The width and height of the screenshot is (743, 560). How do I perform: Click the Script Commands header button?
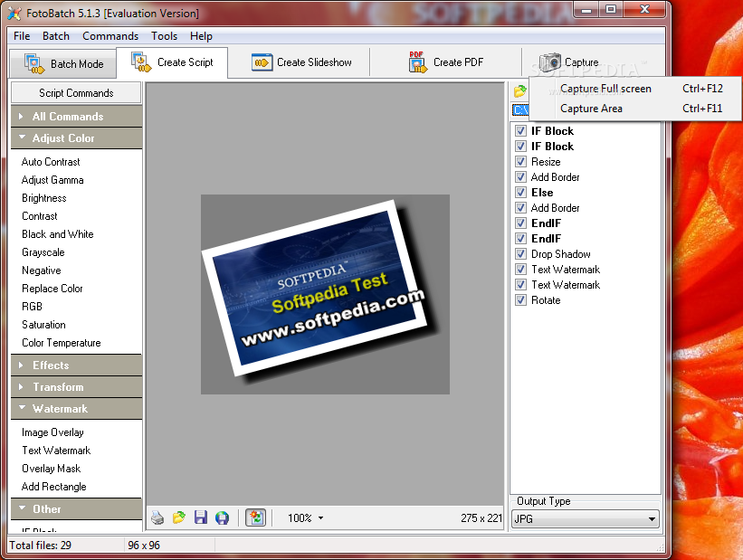click(x=76, y=93)
